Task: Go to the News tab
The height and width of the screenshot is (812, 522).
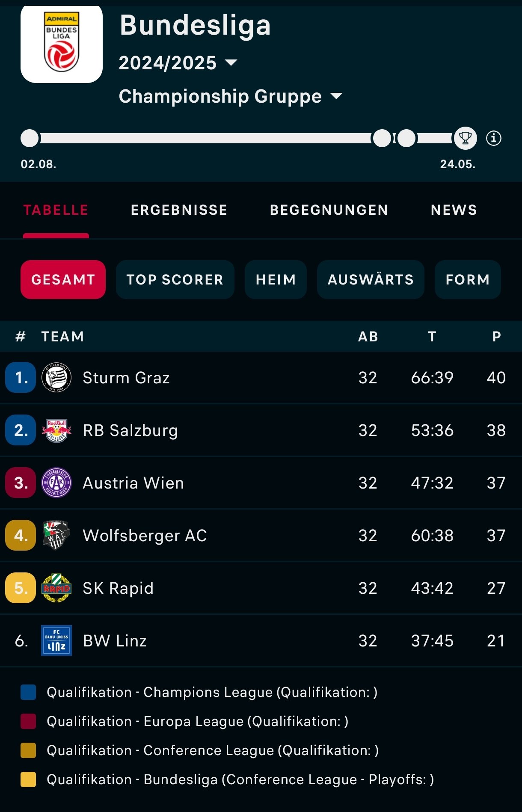Action: (x=454, y=210)
